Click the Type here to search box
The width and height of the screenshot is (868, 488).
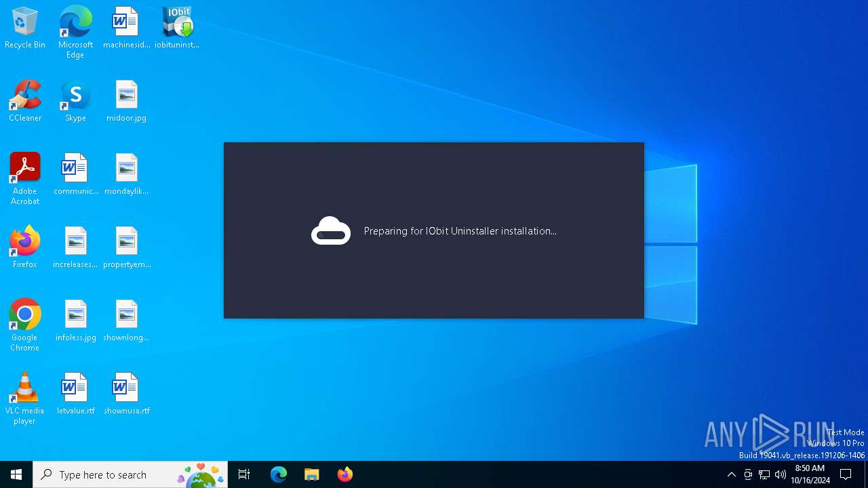[x=130, y=474]
